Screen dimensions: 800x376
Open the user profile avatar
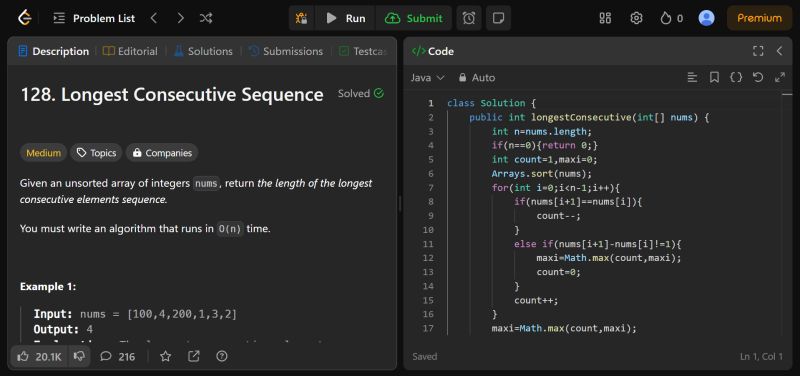coord(706,18)
